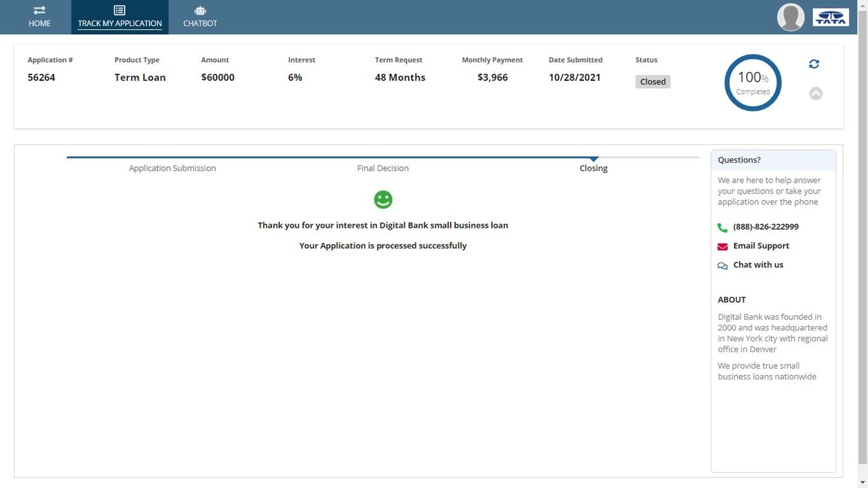Image resolution: width=868 pixels, height=488 pixels.
Task: Open the user profile avatar
Action: tap(790, 17)
